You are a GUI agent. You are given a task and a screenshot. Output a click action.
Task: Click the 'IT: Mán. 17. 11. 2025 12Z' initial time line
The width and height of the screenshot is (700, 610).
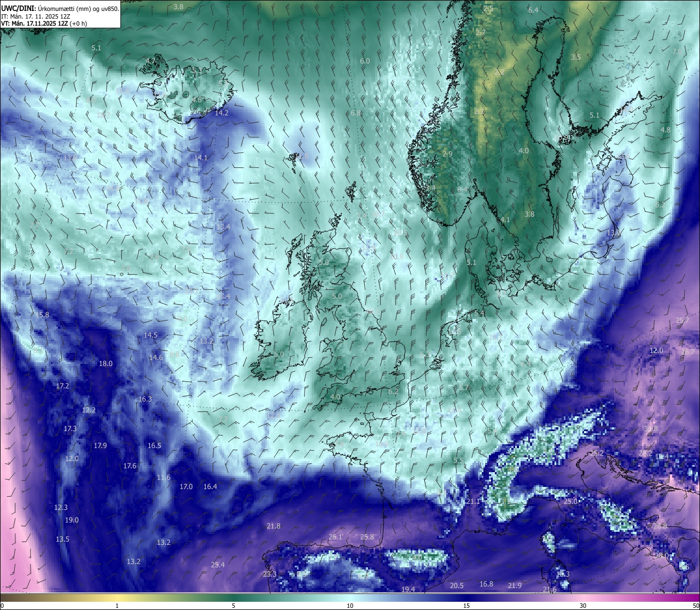point(36,16)
